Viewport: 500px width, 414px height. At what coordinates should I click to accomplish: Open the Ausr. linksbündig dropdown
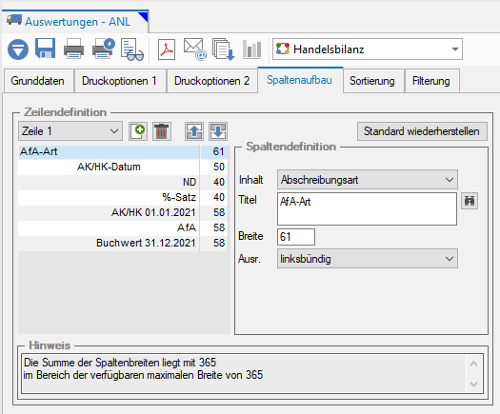(367, 259)
